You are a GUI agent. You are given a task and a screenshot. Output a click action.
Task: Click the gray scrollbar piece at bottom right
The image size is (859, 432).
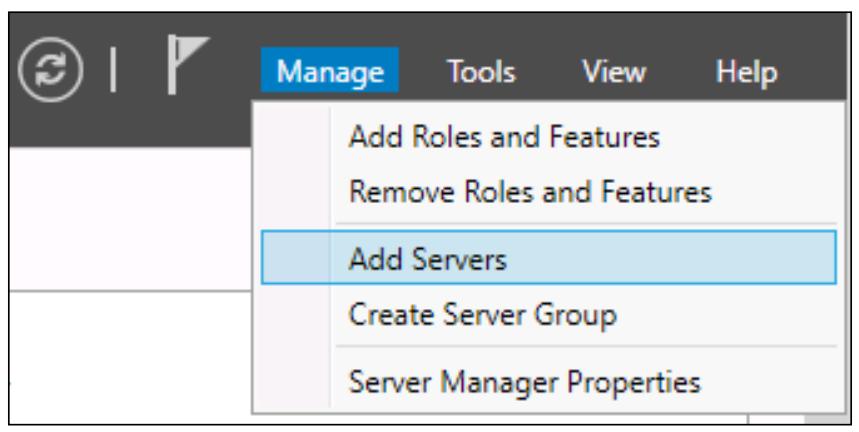tap(826, 419)
